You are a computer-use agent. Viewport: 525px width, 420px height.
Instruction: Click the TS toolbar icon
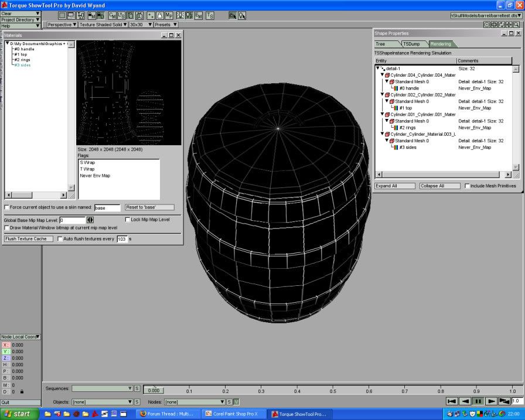tap(210, 15)
